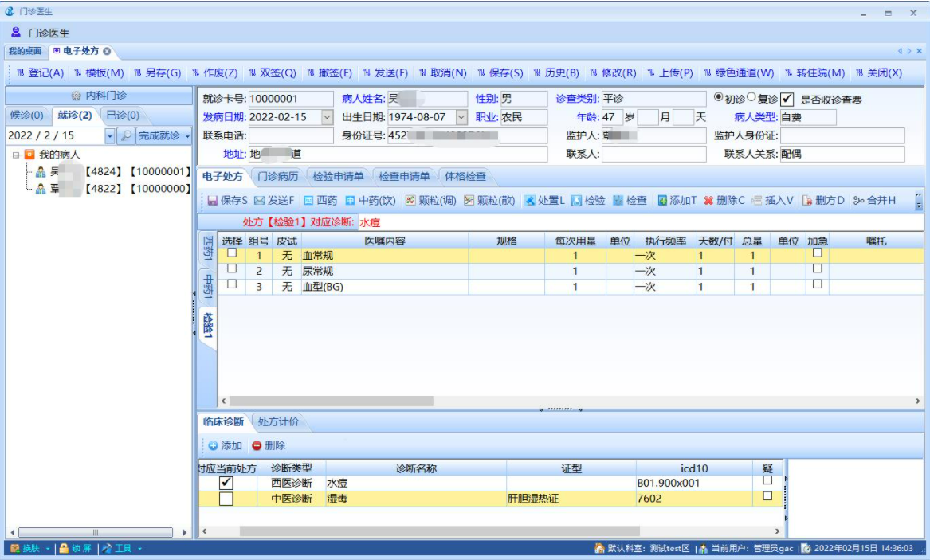This screenshot has height=560, width=930.
Task: Click 作废(Z) to void prescription
Action: coord(214,73)
